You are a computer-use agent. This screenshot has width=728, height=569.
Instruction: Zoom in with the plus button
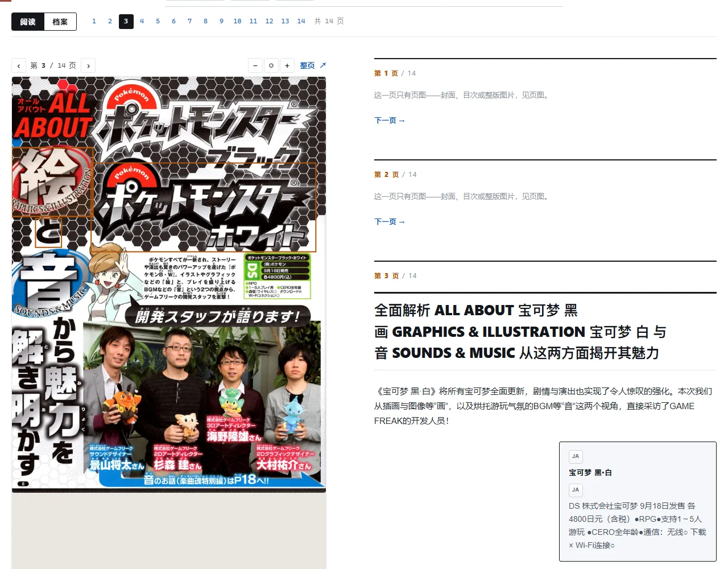287,65
